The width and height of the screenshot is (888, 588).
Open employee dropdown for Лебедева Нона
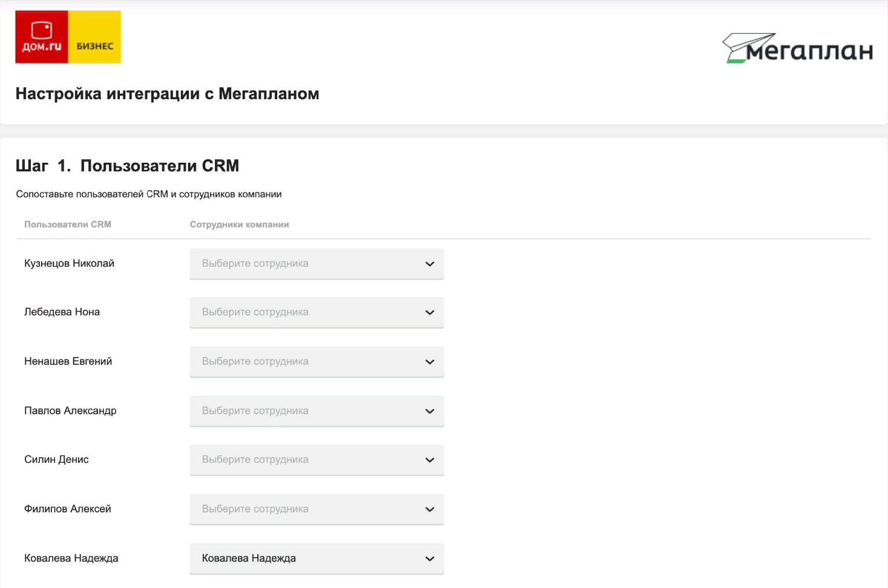pos(317,312)
